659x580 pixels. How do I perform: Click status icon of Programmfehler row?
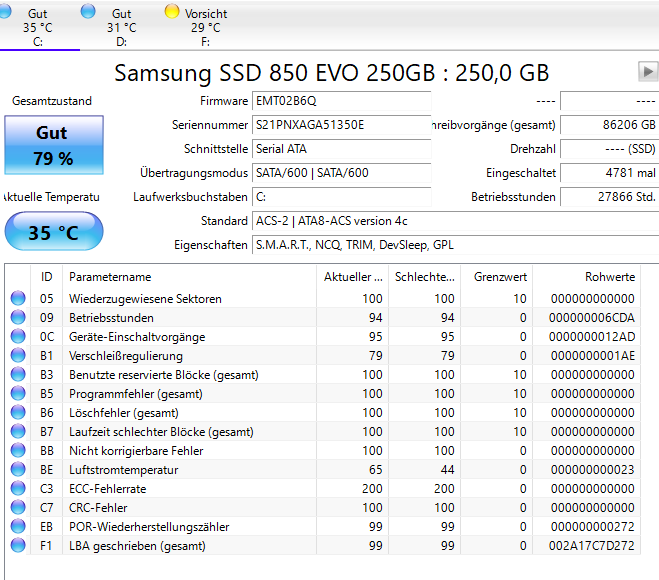[x=18, y=393]
